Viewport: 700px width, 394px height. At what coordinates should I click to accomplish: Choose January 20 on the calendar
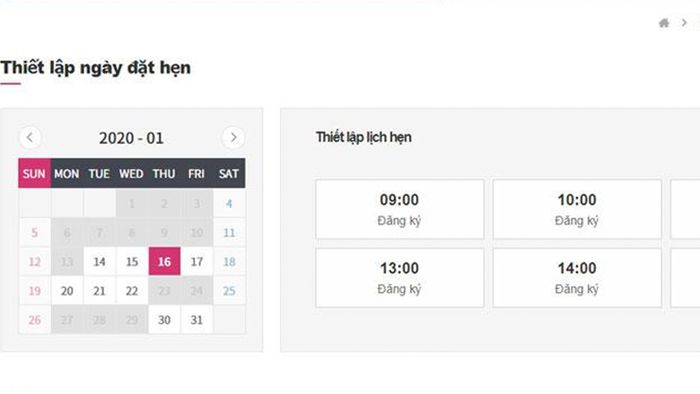pyautogui.click(x=67, y=291)
